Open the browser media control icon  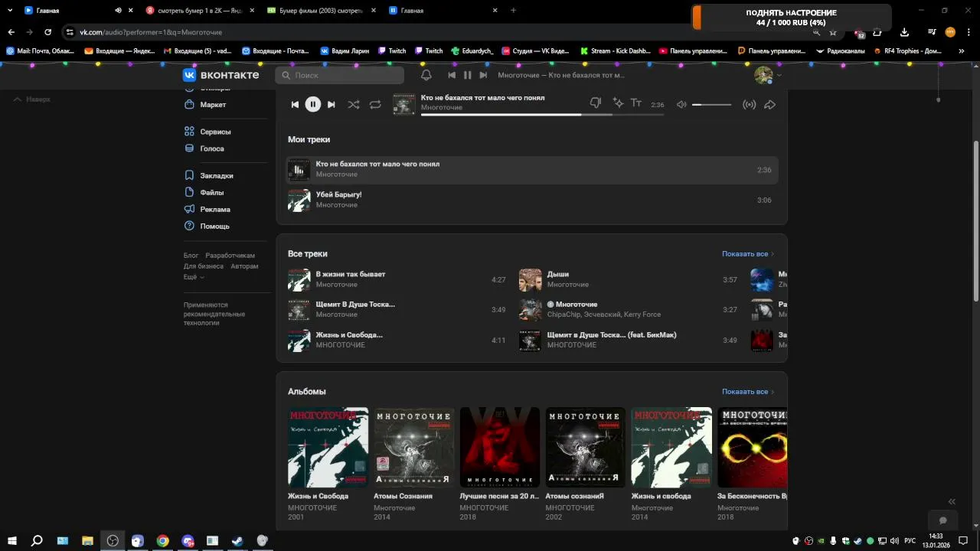[x=932, y=32]
